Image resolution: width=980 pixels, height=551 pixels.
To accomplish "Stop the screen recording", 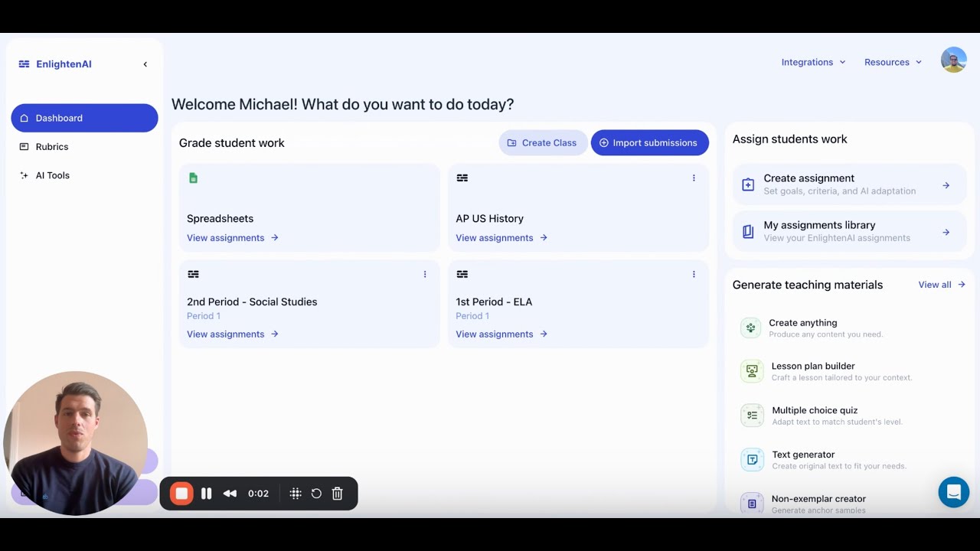I will coord(181,494).
